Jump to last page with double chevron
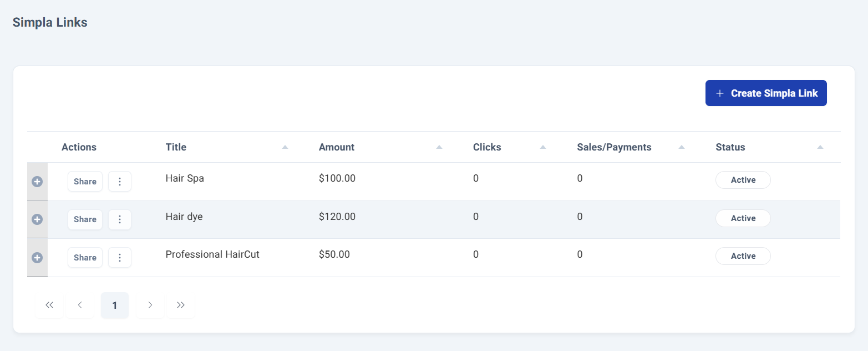 181,305
